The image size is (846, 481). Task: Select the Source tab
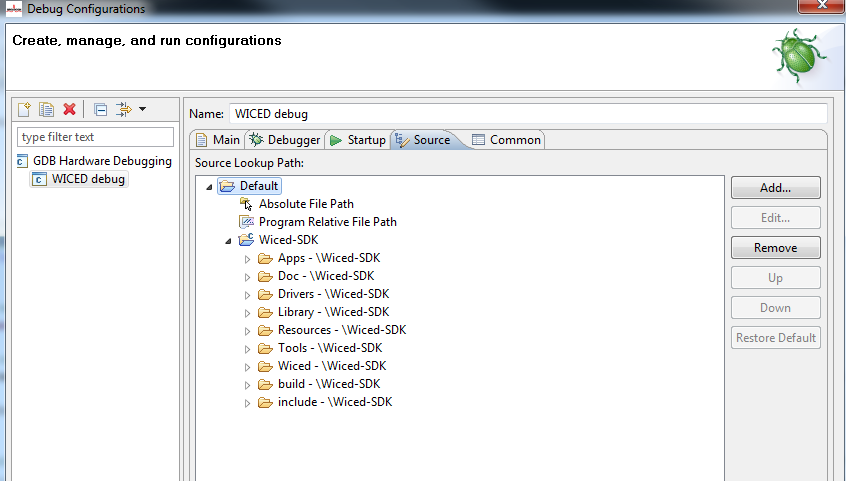[424, 140]
